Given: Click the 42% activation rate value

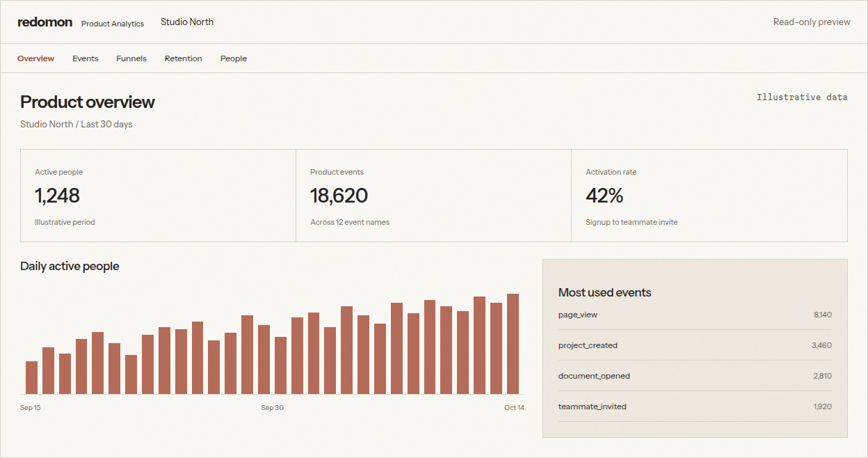Looking at the screenshot, I should tap(604, 196).
